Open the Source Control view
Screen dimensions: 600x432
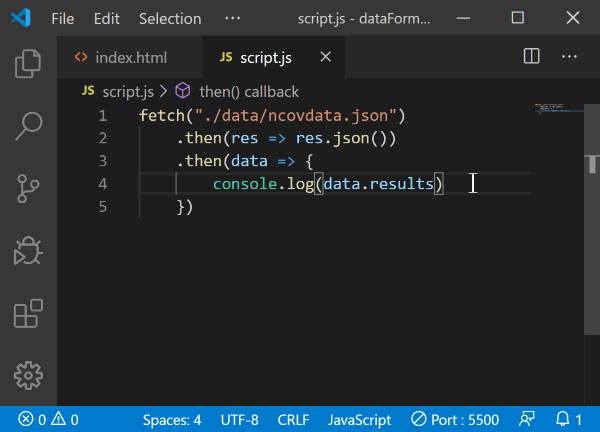coord(28,189)
